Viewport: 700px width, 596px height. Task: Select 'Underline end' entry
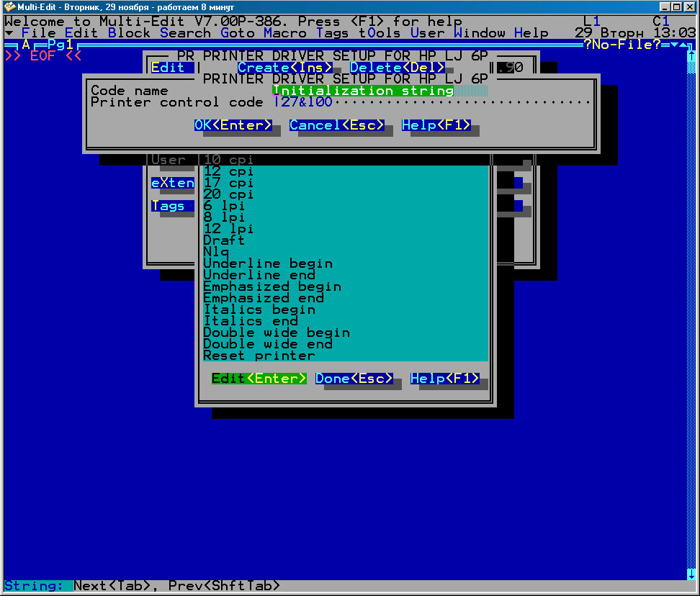tap(346, 275)
